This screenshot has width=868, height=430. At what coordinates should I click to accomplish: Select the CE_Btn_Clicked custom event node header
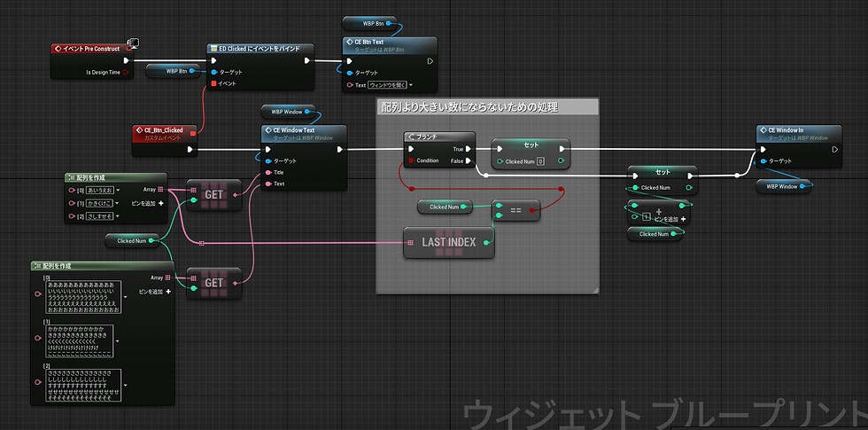click(x=165, y=133)
